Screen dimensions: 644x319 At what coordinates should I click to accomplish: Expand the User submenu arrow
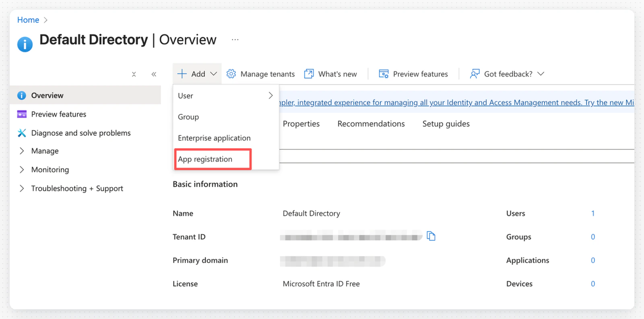pyautogui.click(x=270, y=95)
